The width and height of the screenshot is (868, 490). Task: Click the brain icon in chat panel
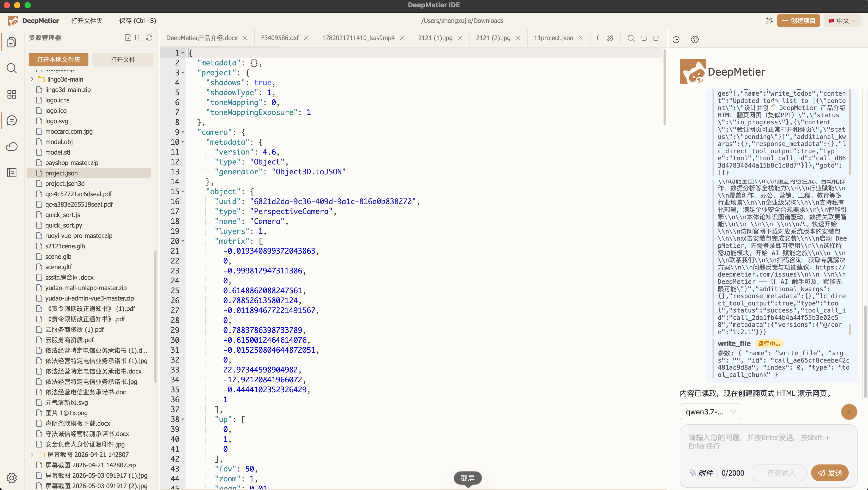695,39
